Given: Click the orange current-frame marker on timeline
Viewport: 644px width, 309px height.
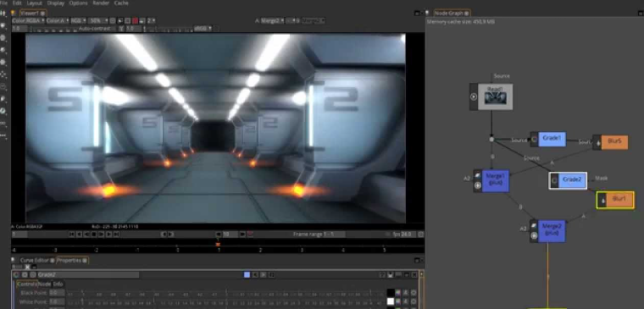Looking at the screenshot, I should pos(218,244).
